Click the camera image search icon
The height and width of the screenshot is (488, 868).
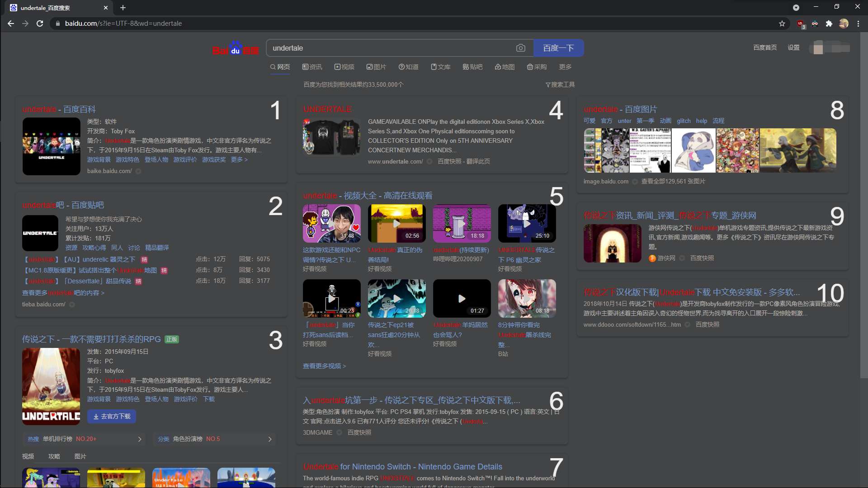pyautogui.click(x=520, y=48)
